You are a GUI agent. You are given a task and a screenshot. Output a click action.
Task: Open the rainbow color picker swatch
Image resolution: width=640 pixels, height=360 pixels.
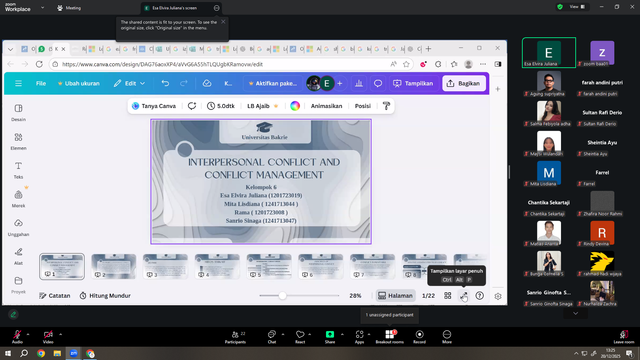pos(295,106)
